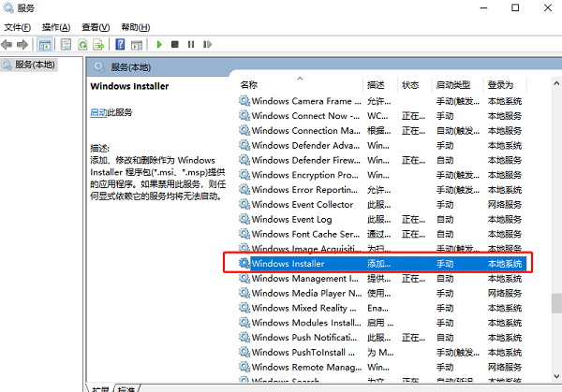Start the service with green play icon
562x392 pixels.
click(x=159, y=44)
